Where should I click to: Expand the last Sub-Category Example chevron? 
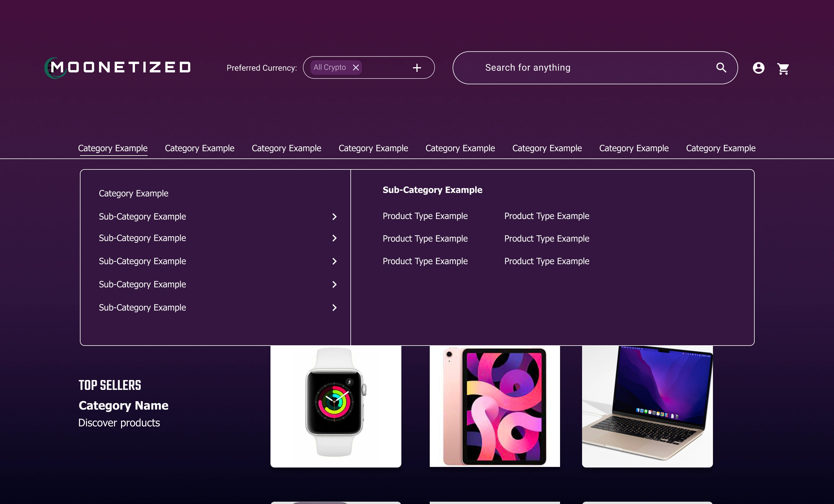pyautogui.click(x=334, y=308)
